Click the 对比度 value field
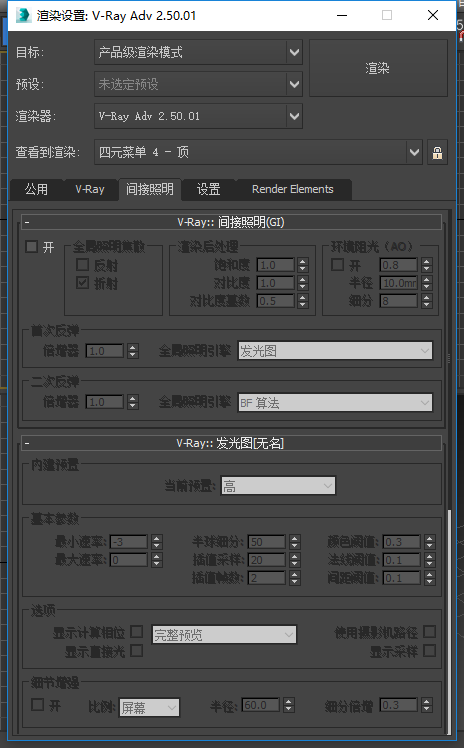 [276, 283]
